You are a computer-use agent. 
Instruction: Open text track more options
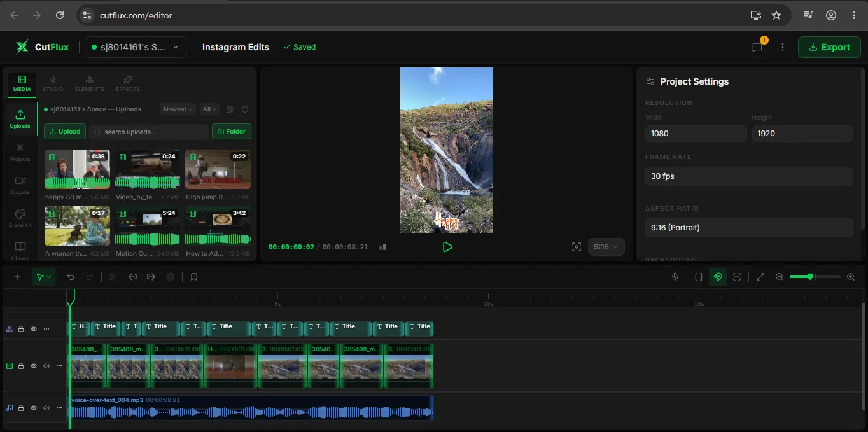pos(46,329)
